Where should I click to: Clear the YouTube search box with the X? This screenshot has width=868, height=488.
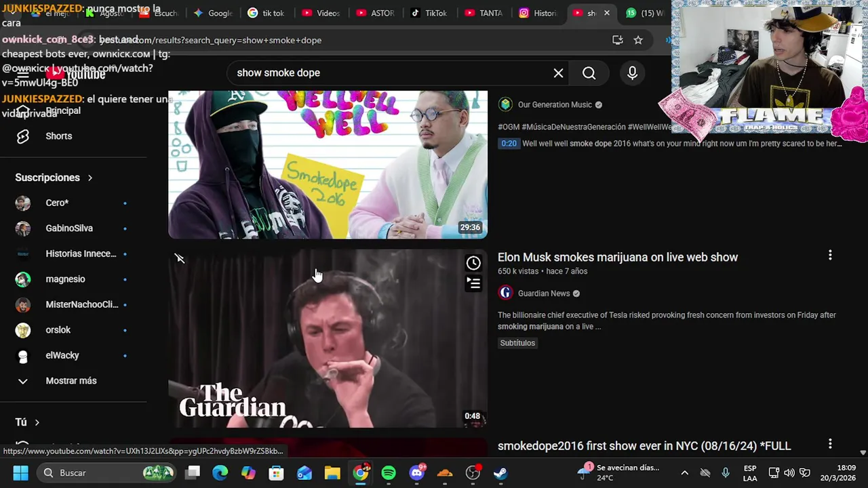[558, 73]
